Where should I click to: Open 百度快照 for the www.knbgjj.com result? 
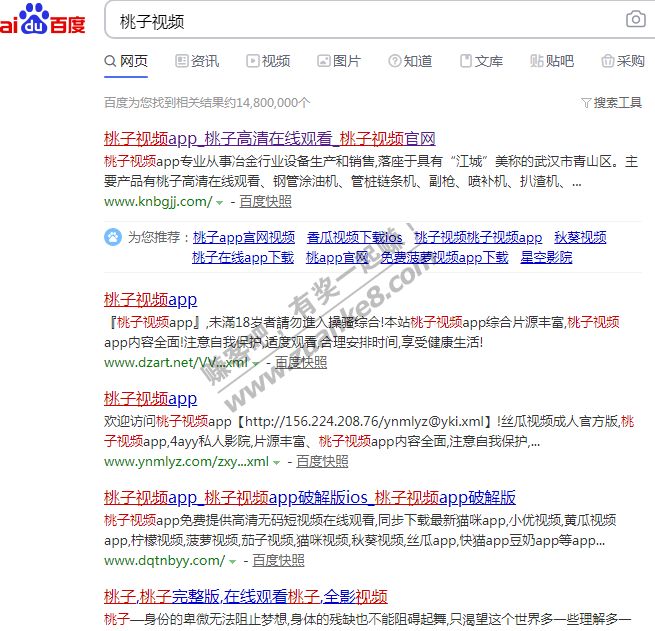point(265,201)
